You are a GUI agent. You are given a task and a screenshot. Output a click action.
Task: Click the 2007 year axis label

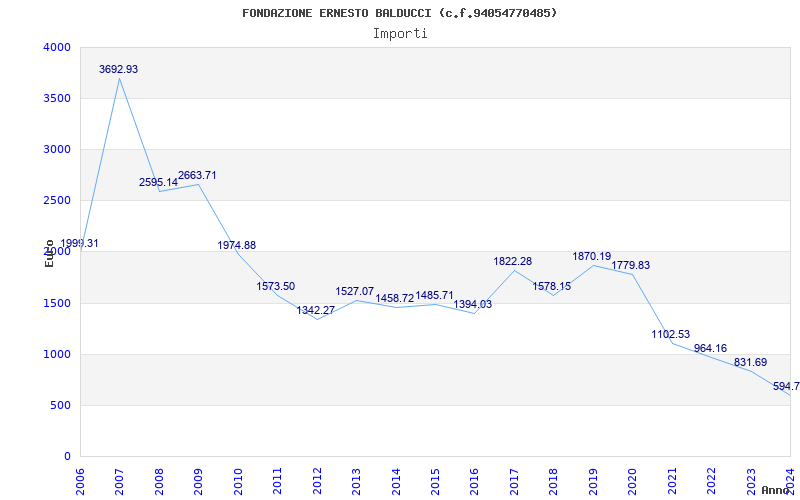pyautogui.click(x=119, y=481)
